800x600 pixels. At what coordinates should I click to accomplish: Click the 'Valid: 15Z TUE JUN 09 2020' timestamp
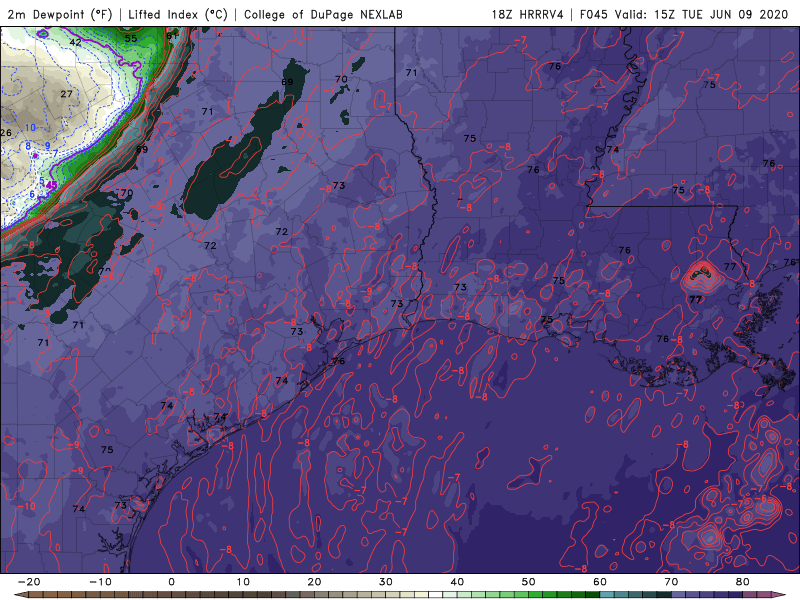(x=702, y=14)
